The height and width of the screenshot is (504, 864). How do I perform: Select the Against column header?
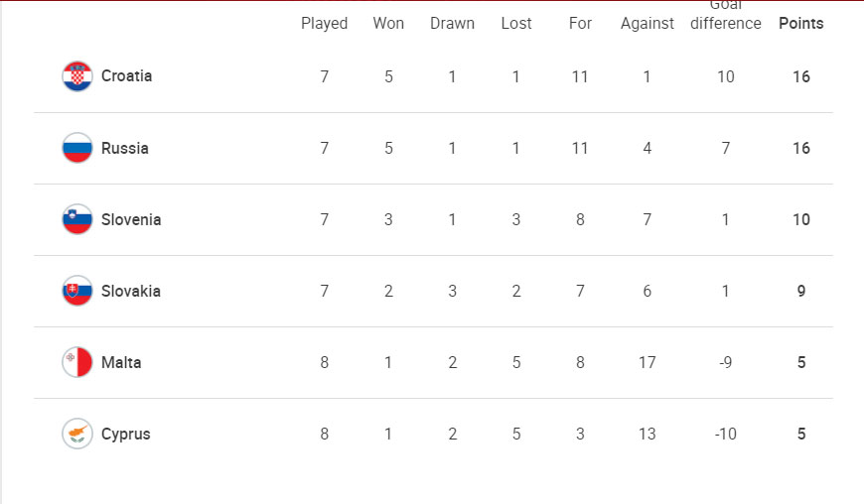pyautogui.click(x=648, y=24)
